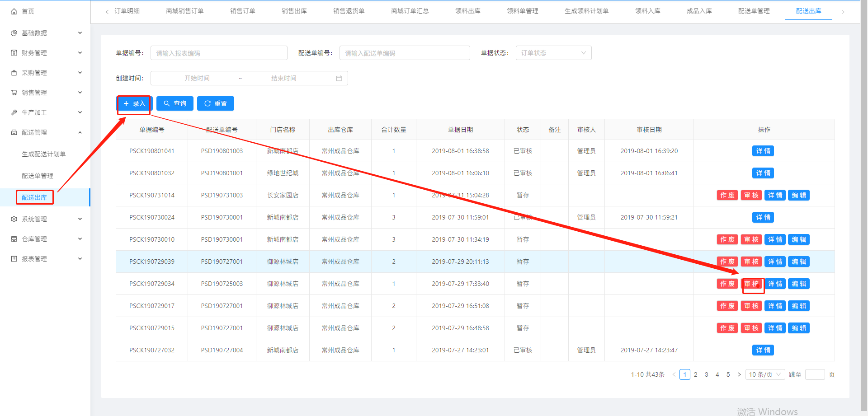Viewport: 868px width, 416px height.
Task: Switch to the 成品入库 tab
Action: tap(699, 11)
